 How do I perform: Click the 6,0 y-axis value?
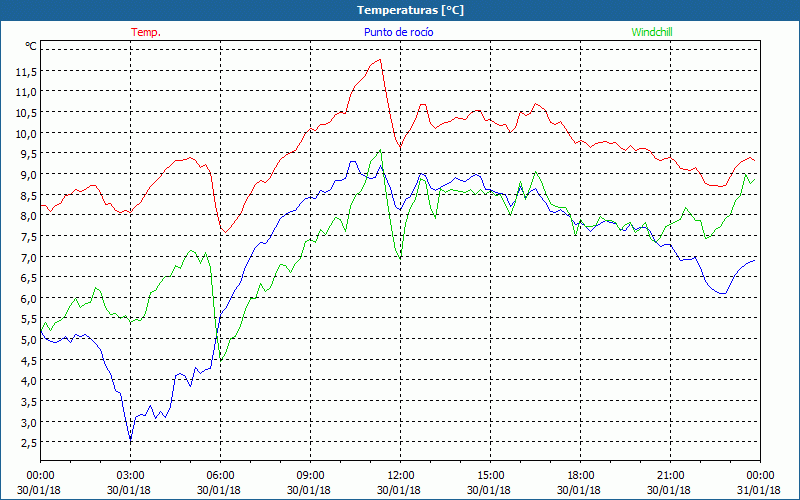pos(29,299)
